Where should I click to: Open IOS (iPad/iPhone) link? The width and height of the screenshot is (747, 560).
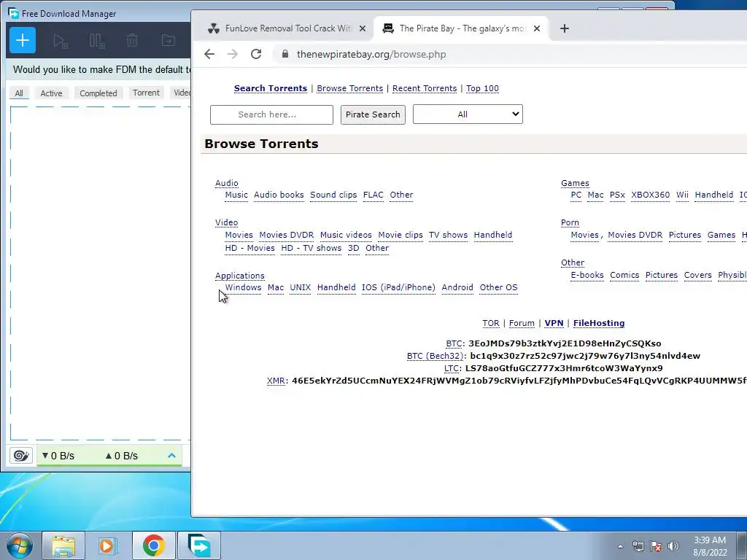pyautogui.click(x=398, y=287)
